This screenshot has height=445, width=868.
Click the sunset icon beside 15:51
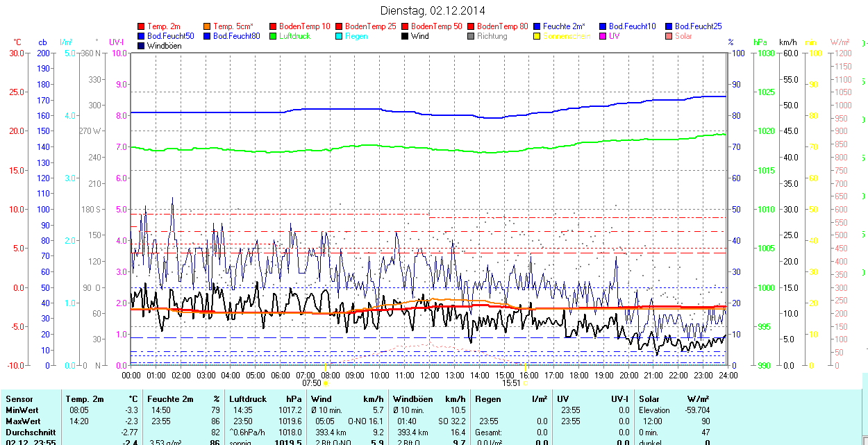[525, 383]
